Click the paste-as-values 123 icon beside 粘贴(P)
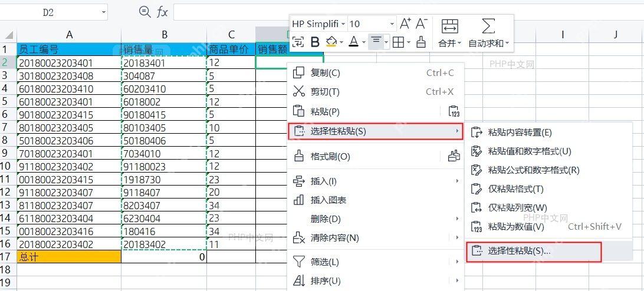The image size is (644, 291). tap(454, 112)
